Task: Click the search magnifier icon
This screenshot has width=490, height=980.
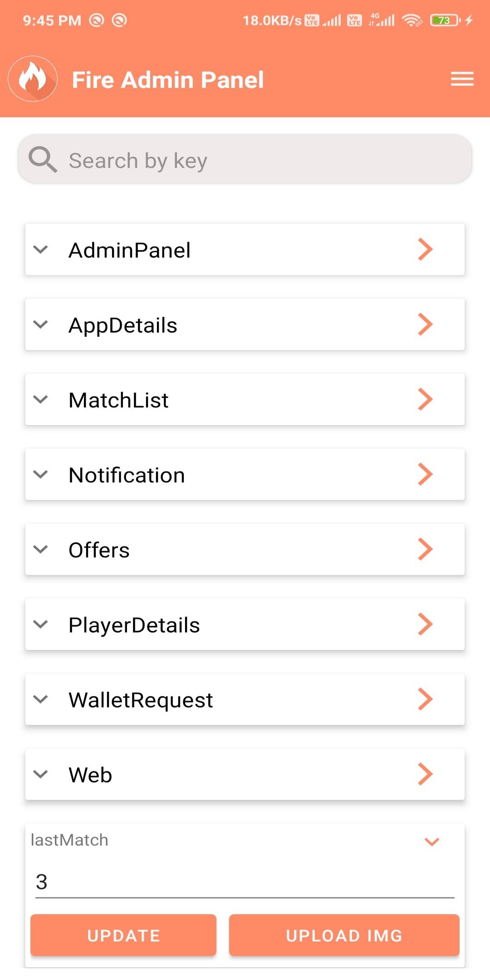Action: tap(43, 160)
